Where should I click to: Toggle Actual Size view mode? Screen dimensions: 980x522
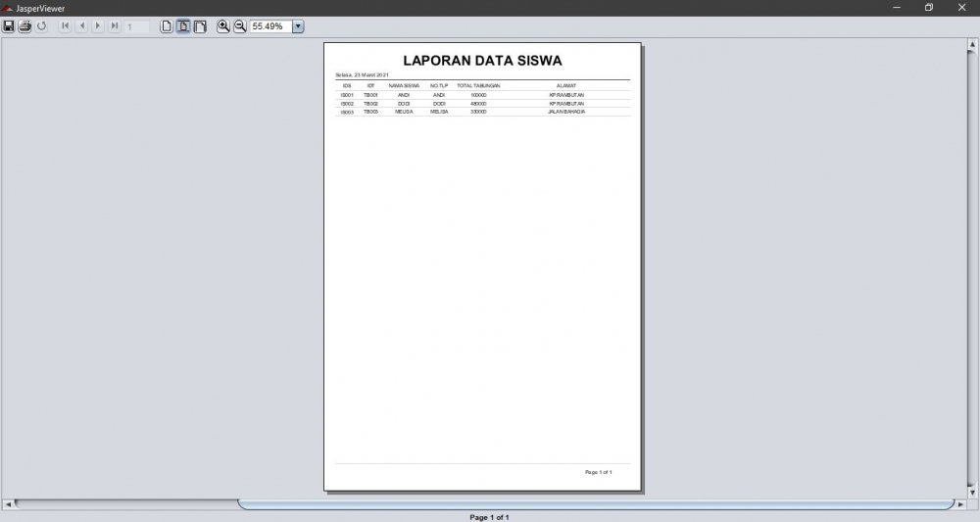coord(167,26)
